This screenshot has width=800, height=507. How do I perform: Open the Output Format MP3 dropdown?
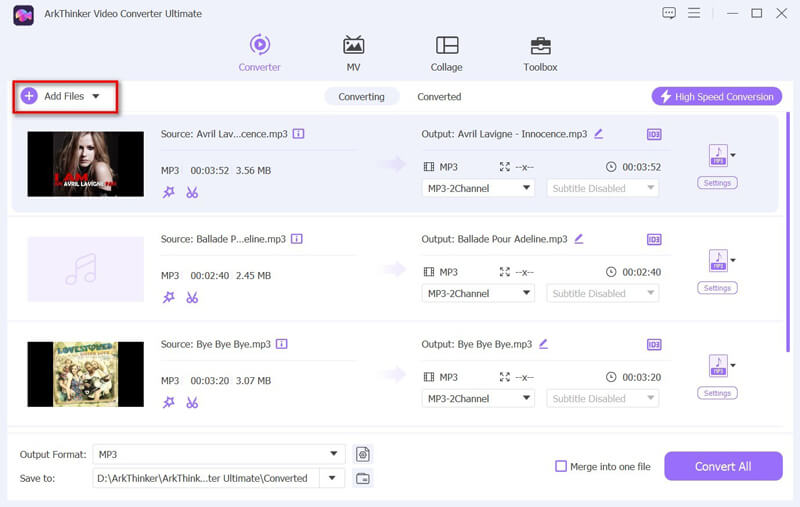pos(219,454)
